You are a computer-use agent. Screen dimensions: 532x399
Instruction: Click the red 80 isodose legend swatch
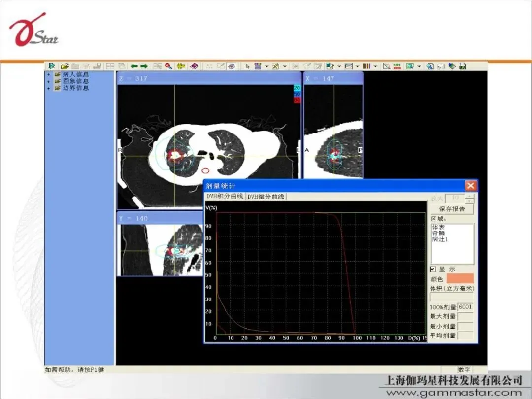point(297,100)
